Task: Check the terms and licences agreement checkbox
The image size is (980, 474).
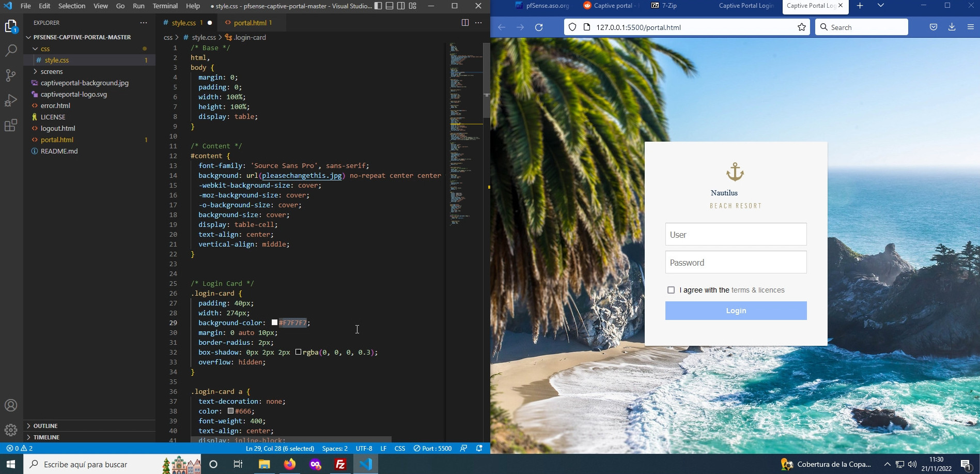Action: pyautogui.click(x=671, y=290)
